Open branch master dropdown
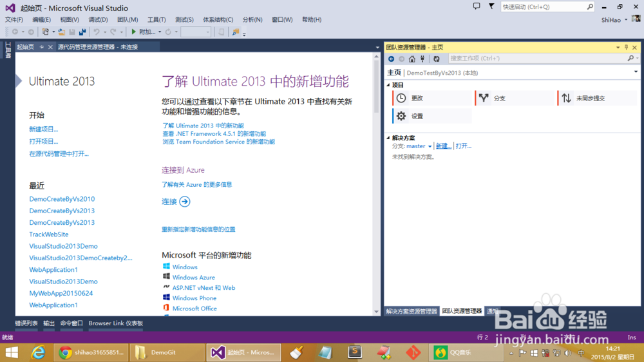Image resolution: width=644 pixels, height=362 pixels. pyautogui.click(x=430, y=146)
